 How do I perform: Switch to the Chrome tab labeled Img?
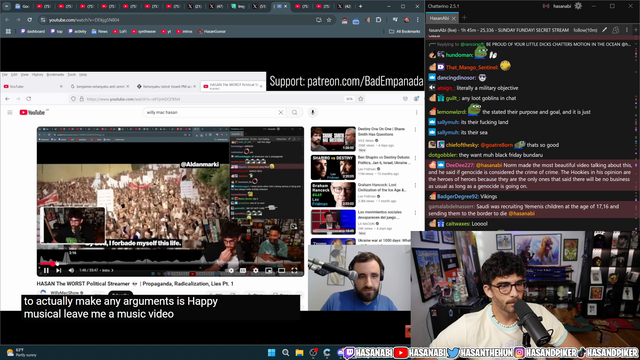pos(237,6)
